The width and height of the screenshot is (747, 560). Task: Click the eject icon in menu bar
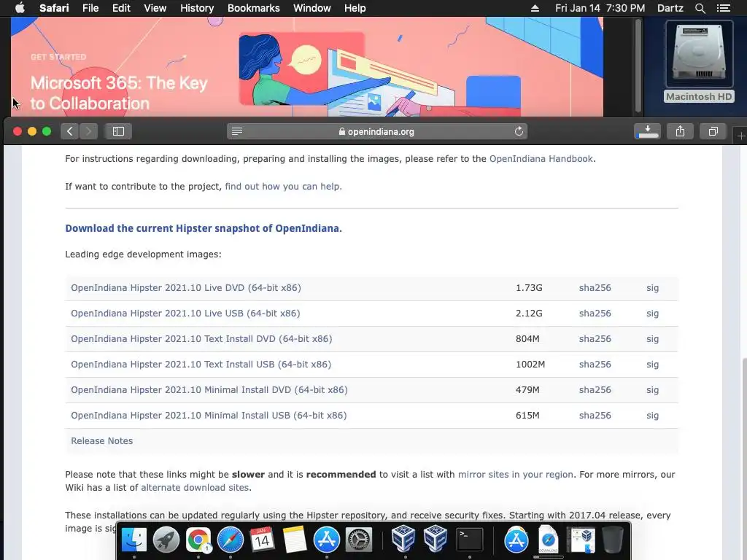point(535,8)
